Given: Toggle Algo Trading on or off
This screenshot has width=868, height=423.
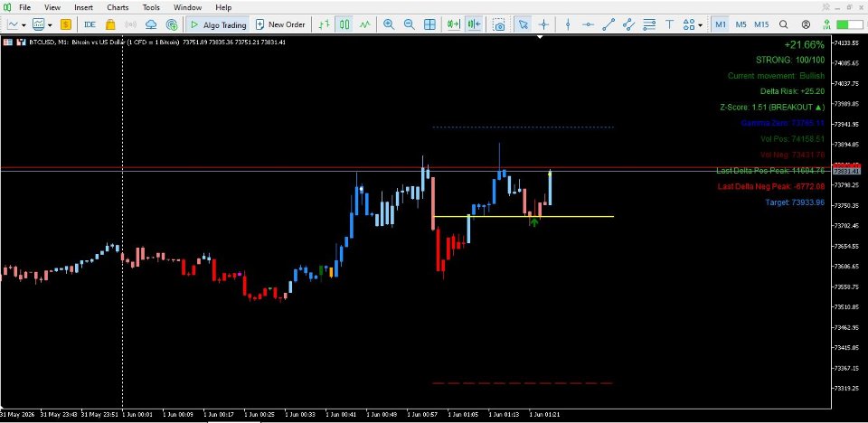Looking at the screenshot, I should [x=218, y=24].
